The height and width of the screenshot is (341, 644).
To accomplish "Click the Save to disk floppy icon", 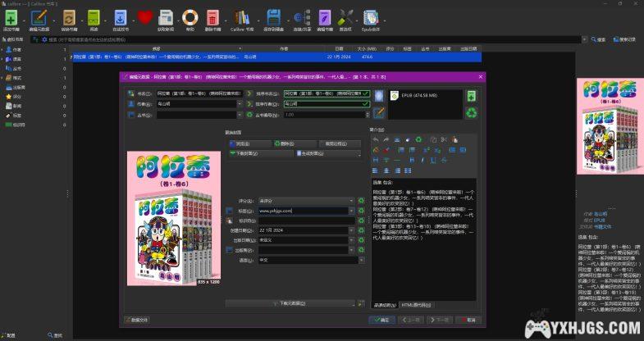I will [273, 18].
